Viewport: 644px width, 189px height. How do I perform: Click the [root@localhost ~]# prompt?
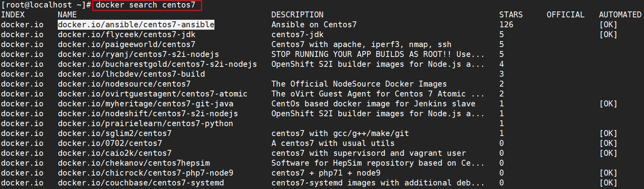[46, 5]
